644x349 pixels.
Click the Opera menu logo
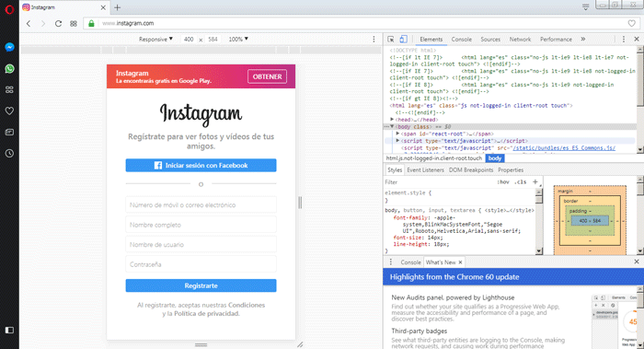point(9,9)
